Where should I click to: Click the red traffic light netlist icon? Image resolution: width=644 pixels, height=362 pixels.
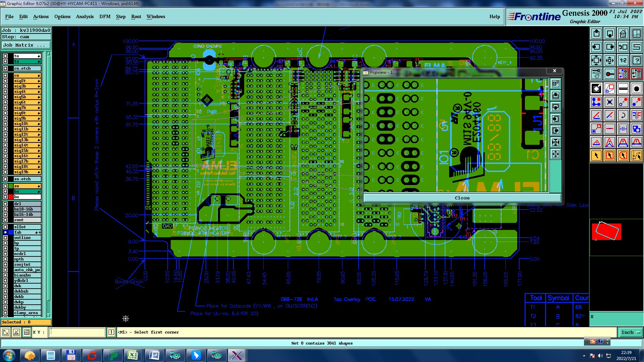click(623, 74)
